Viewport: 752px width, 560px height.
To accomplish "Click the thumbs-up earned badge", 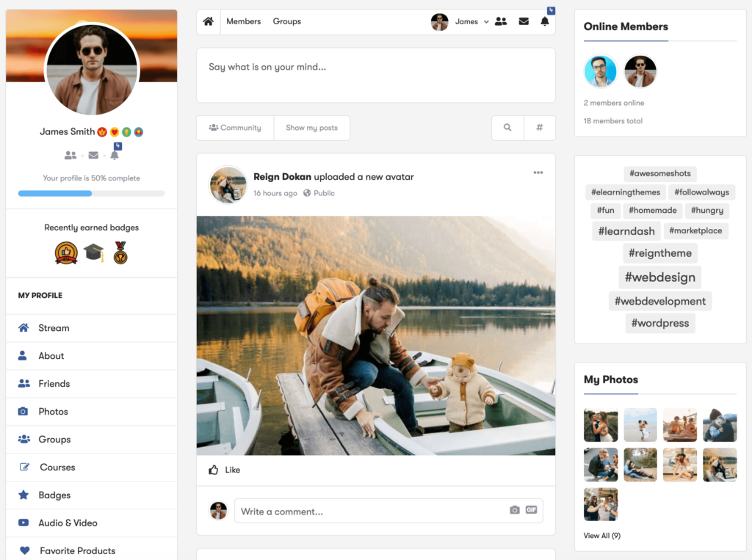I will pyautogui.click(x=66, y=253).
